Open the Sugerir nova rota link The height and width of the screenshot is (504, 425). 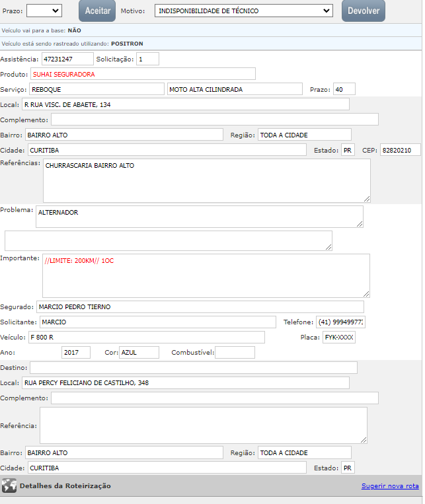coord(390,486)
